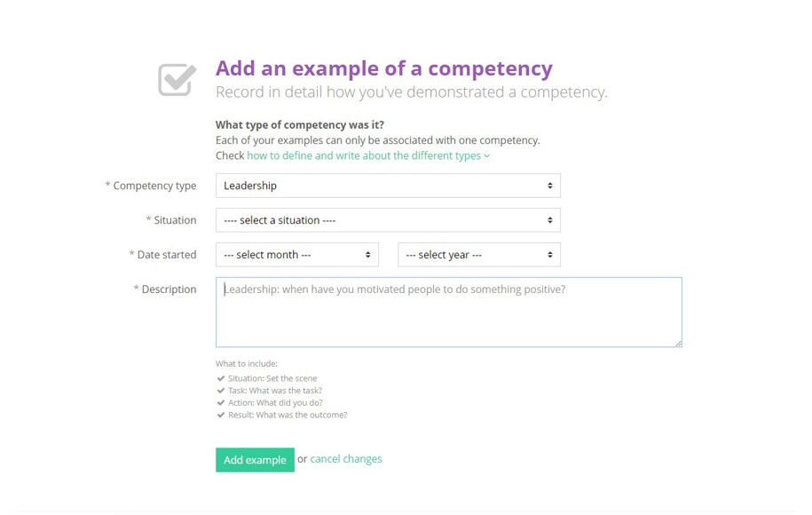
Task: Click chevron icon after 'different types' link
Action: coord(487,156)
